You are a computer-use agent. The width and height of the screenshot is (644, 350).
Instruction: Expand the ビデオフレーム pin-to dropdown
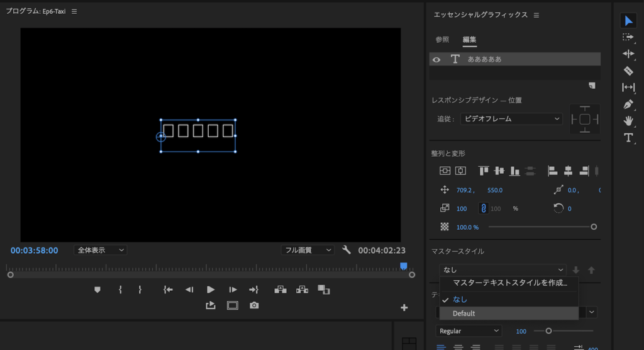coord(511,118)
